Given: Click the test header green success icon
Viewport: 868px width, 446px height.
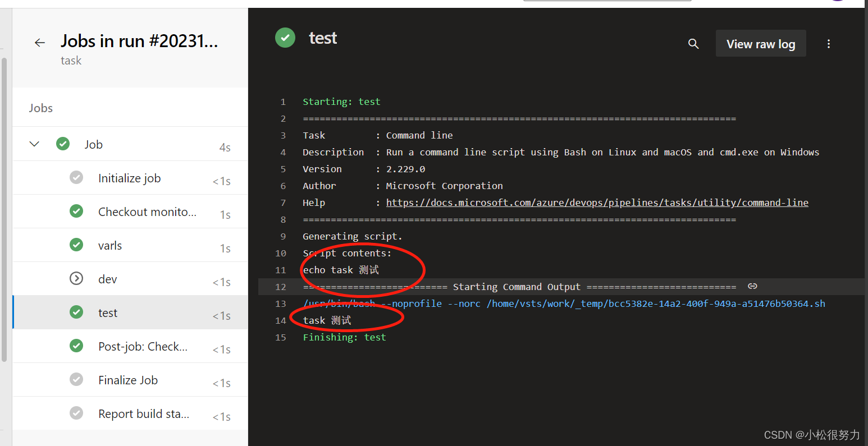Looking at the screenshot, I should [285, 38].
